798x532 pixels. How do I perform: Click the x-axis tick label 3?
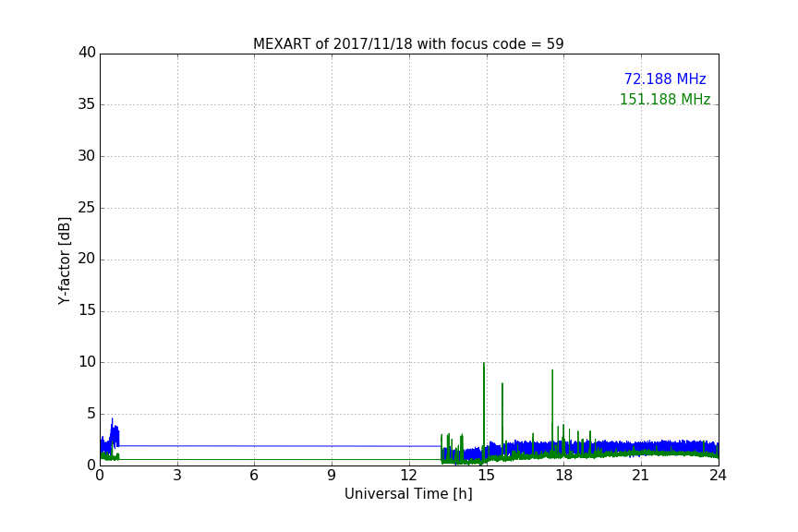pyautogui.click(x=177, y=476)
